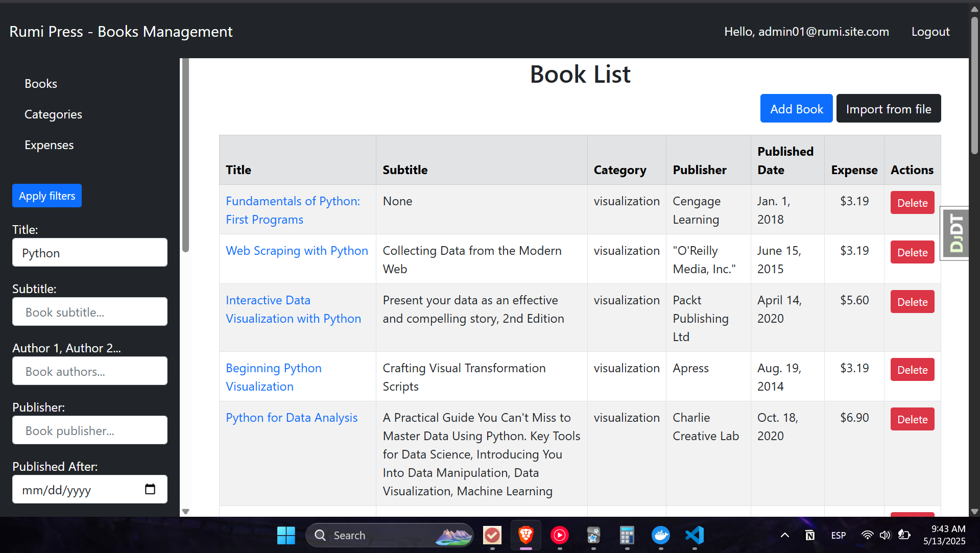Check battery status icon
This screenshot has width=980, height=553.
[904, 535]
